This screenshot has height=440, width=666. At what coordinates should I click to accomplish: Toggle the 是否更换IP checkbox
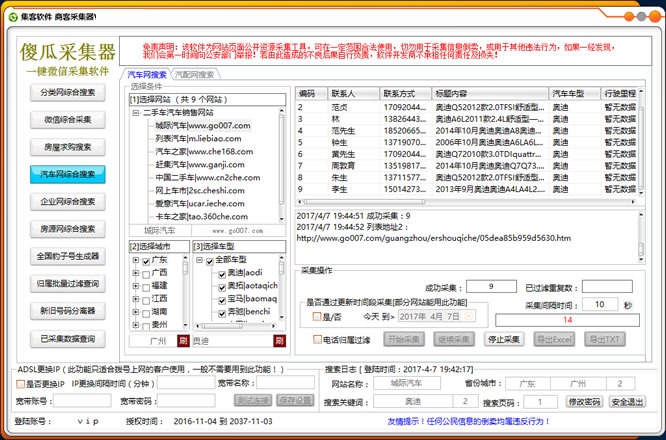(21, 383)
